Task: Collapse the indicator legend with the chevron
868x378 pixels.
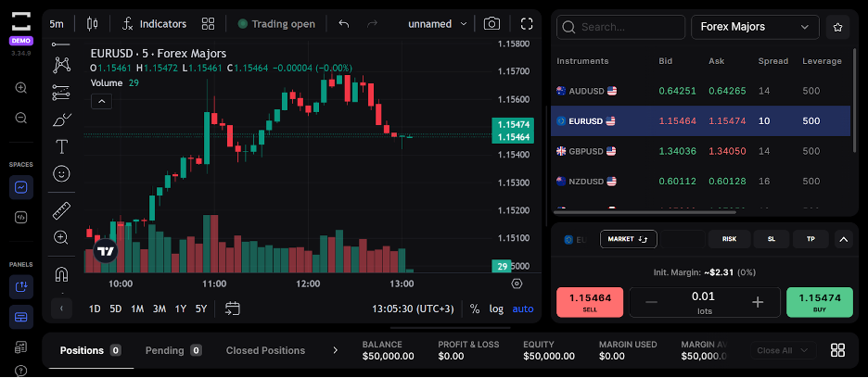Action: 102,101
